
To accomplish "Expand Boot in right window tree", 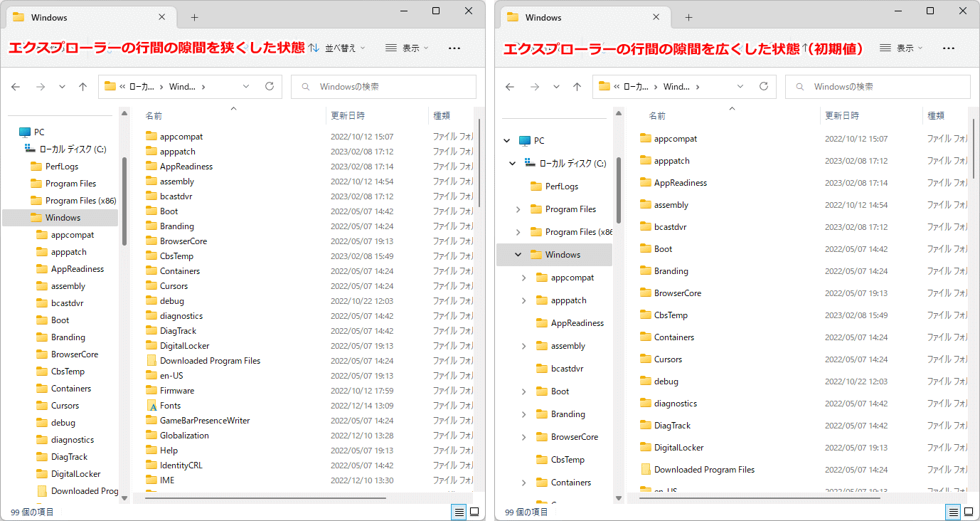I will point(524,391).
